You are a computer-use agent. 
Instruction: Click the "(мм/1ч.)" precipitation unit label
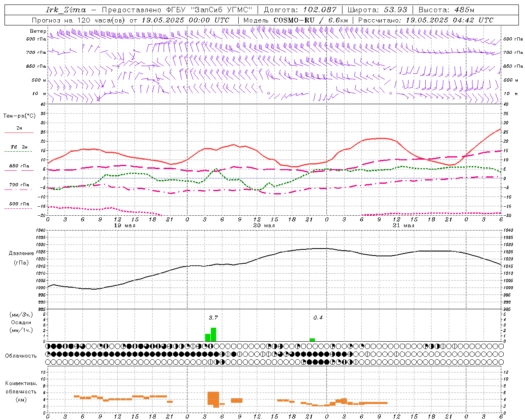pos(21,331)
